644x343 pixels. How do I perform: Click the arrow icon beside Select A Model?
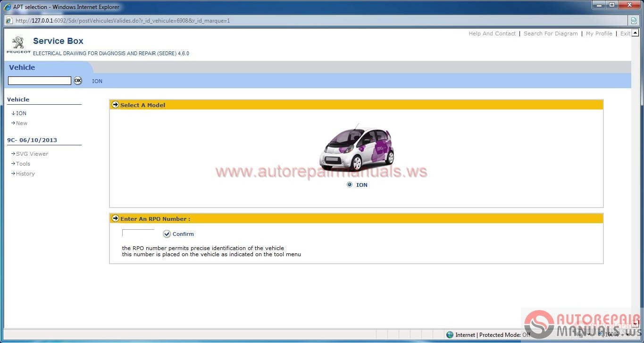115,105
